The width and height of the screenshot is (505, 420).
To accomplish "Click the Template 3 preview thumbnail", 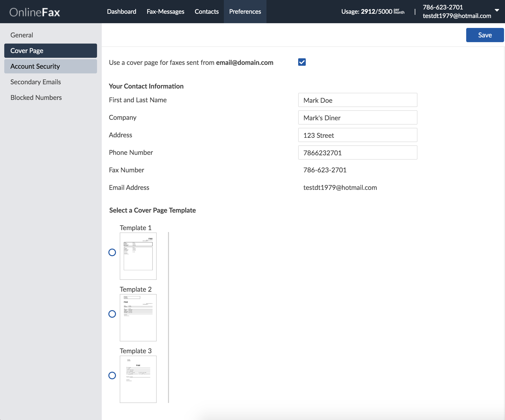I will (x=138, y=379).
